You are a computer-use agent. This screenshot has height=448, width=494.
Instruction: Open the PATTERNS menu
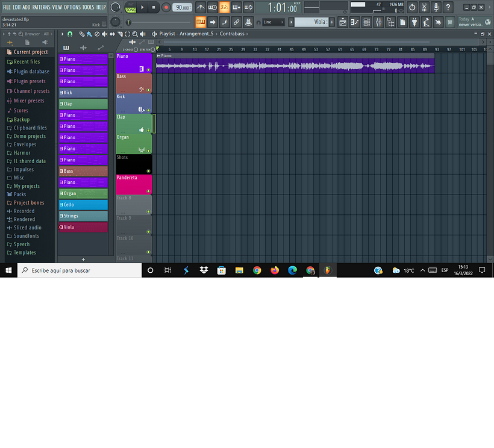[42, 7]
